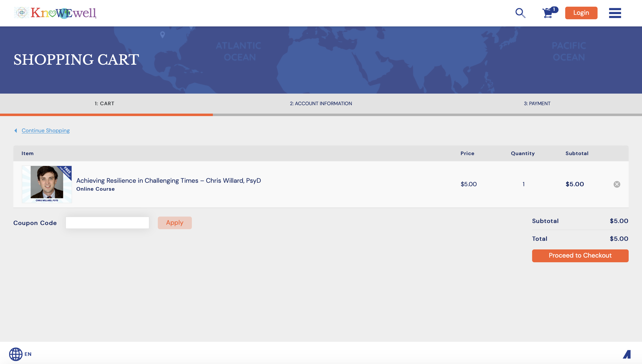The image size is (642, 364).
Task: Focus the Coupon Code input field
Action: [x=107, y=222]
